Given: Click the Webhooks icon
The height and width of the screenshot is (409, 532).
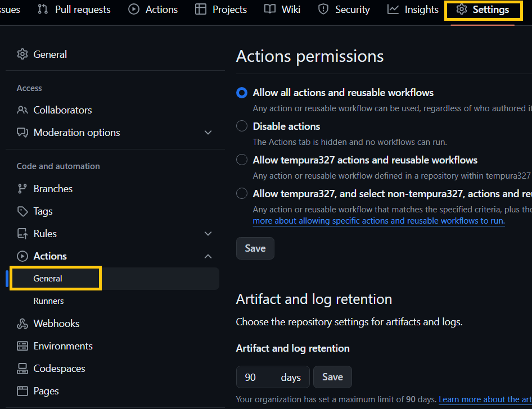Looking at the screenshot, I should pyautogui.click(x=22, y=324).
